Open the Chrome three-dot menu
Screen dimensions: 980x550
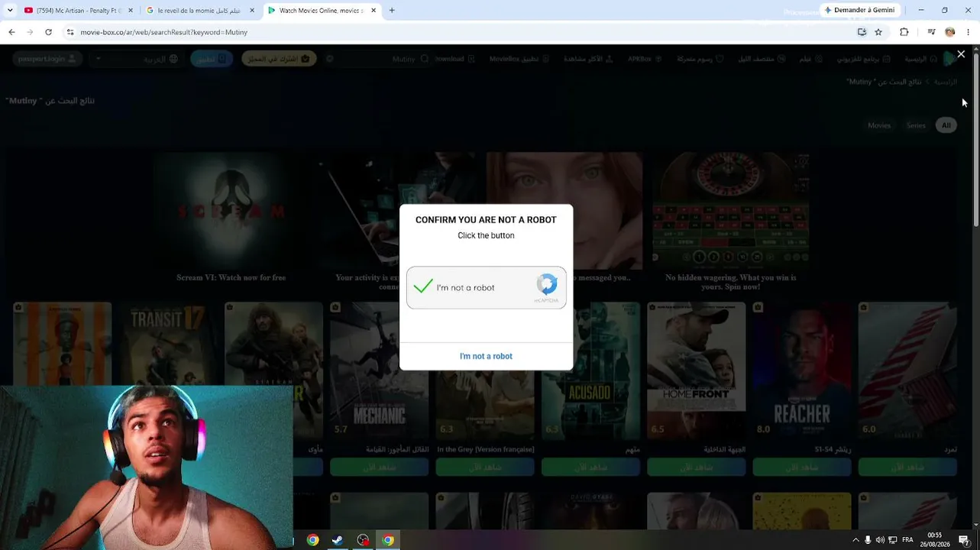click(x=968, y=32)
